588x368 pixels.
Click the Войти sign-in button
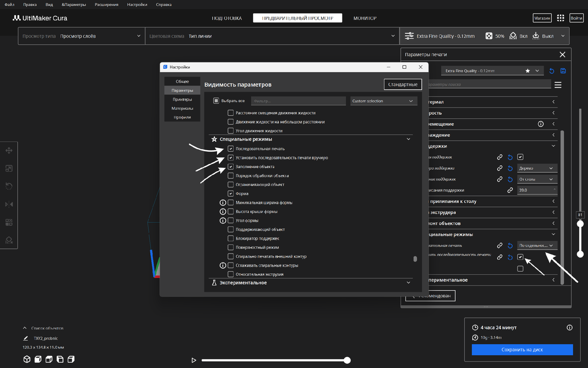[577, 18]
